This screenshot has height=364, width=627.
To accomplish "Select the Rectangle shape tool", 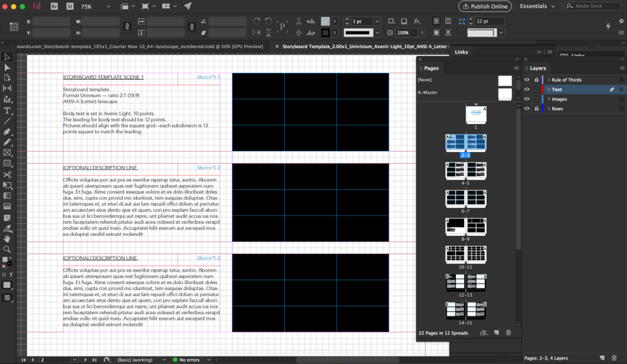I will (7, 163).
